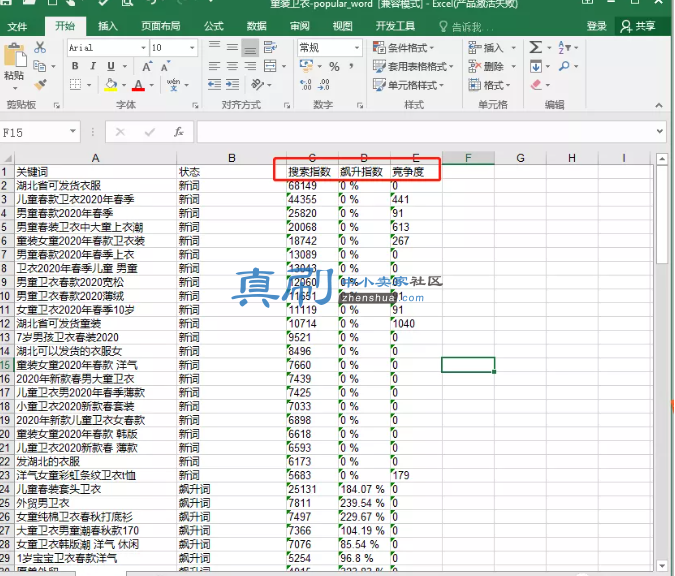The image size is (675, 576).
Task: Apply red font color
Action: coord(138,84)
